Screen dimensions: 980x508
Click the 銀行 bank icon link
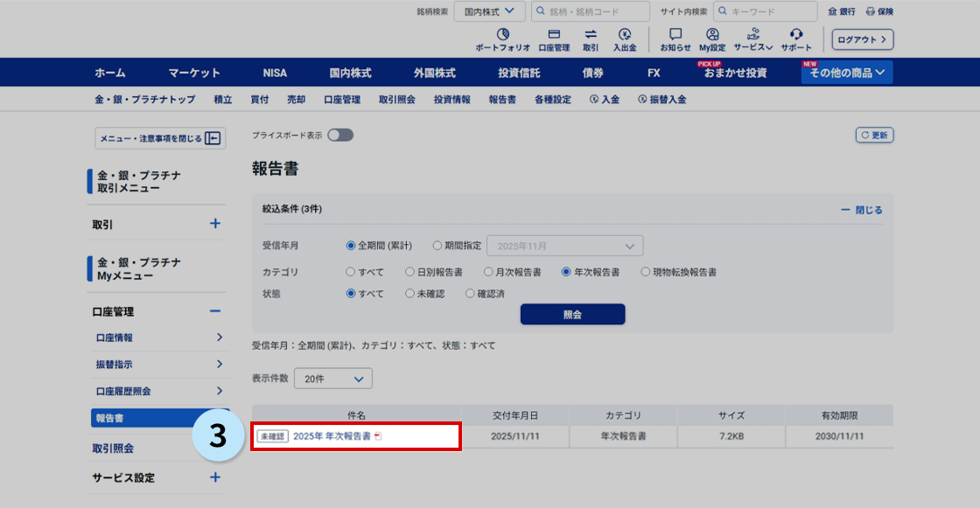click(x=842, y=11)
